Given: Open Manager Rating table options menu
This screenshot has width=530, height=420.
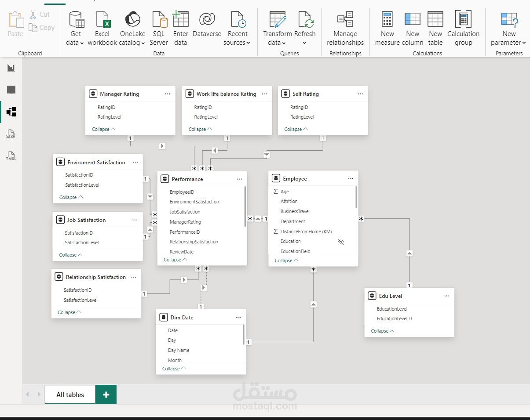Looking at the screenshot, I should pyautogui.click(x=168, y=94).
